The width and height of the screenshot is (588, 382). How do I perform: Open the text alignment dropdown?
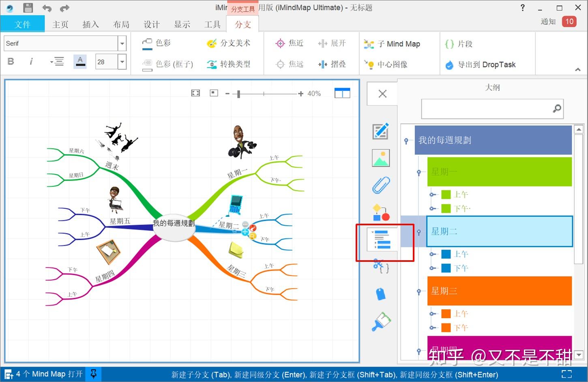point(57,61)
